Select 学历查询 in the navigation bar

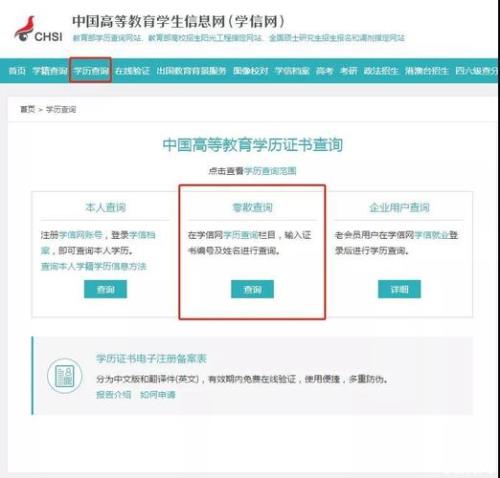91,71
